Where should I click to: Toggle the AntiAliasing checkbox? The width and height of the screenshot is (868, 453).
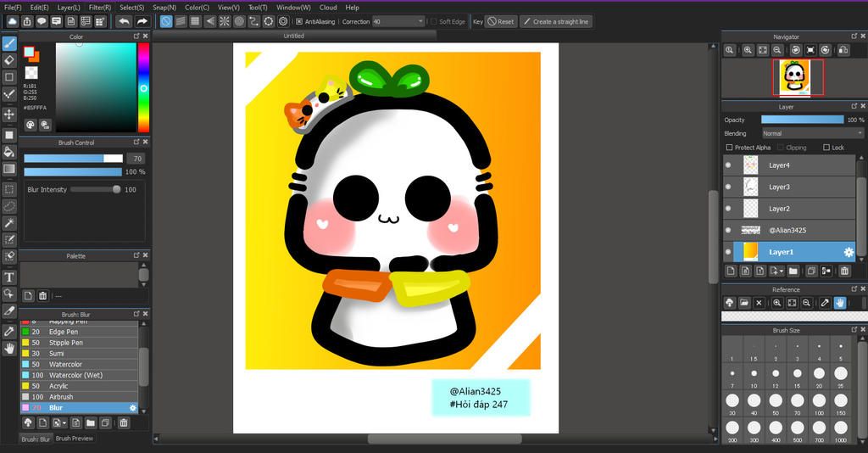(299, 21)
